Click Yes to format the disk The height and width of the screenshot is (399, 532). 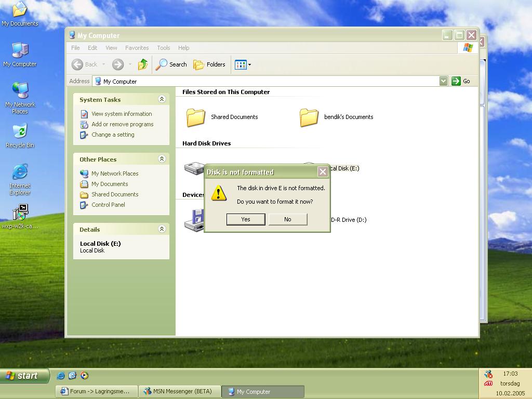click(x=246, y=219)
